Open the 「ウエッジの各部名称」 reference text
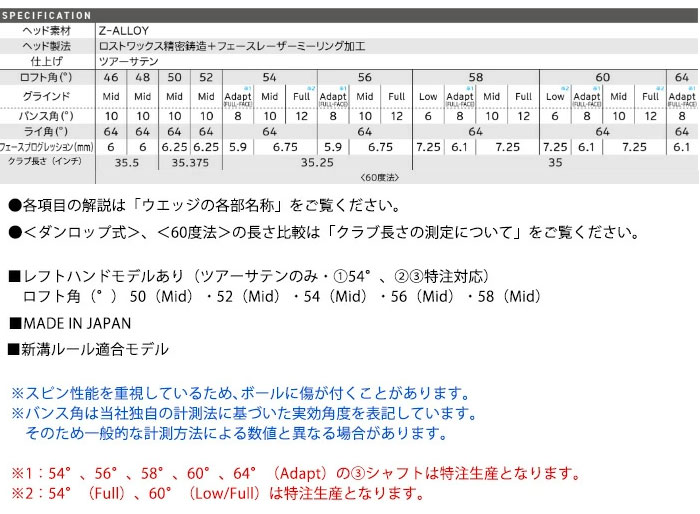700x514 pixels. pos(226,204)
